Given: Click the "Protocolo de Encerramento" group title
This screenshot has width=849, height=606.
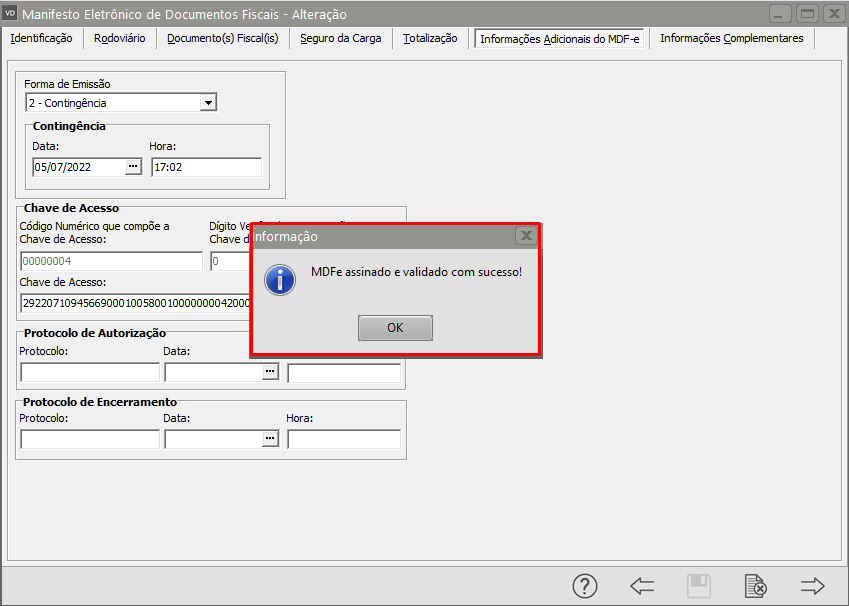Looking at the screenshot, I should pos(100,402).
